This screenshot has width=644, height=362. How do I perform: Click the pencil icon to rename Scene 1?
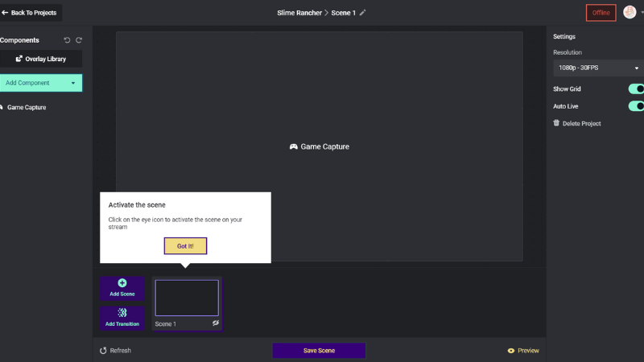pyautogui.click(x=363, y=13)
